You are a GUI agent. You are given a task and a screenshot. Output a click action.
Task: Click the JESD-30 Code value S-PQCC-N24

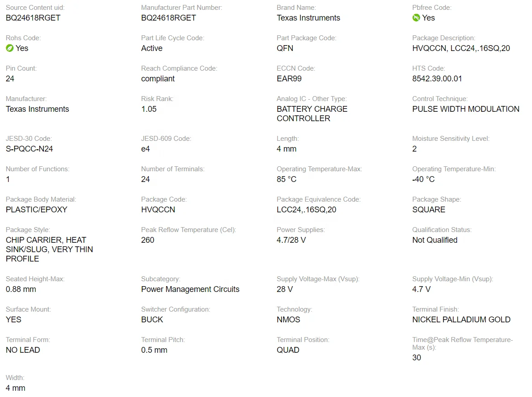[29, 149]
